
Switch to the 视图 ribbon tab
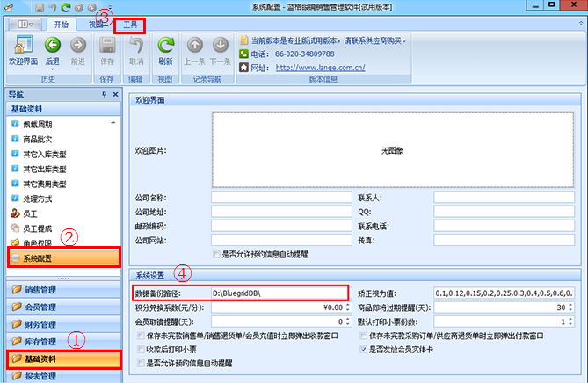point(95,25)
